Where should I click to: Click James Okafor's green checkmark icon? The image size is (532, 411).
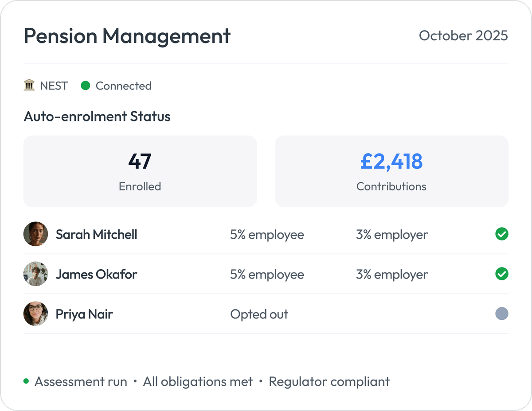coord(501,274)
